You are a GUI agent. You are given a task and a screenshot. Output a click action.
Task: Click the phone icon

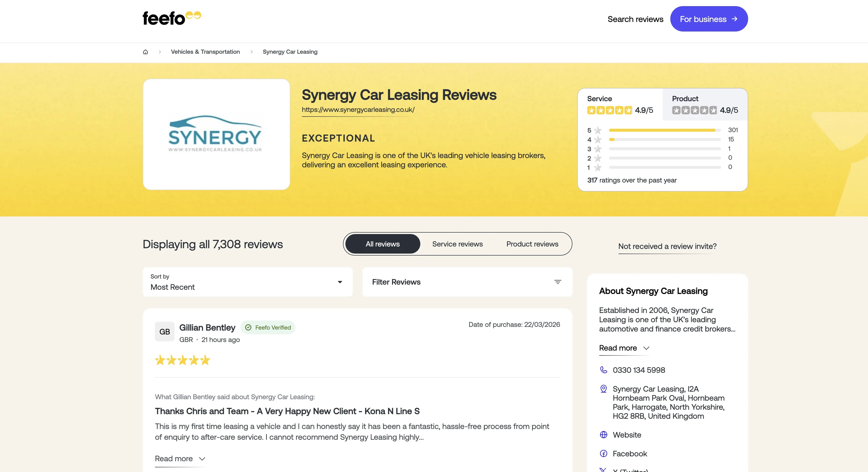pos(603,370)
